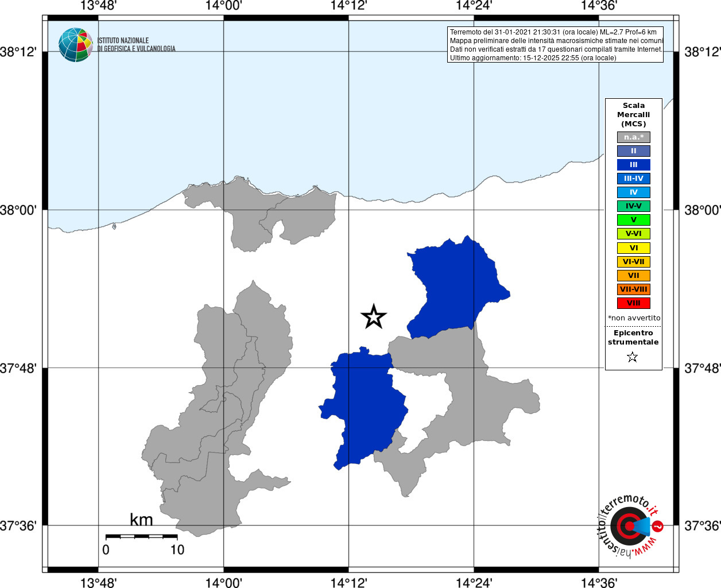Click the INGV globe logo

point(76,45)
